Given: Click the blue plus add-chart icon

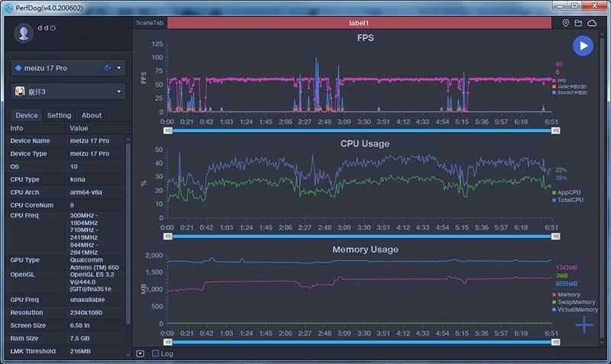Looking at the screenshot, I should [584, 325].
